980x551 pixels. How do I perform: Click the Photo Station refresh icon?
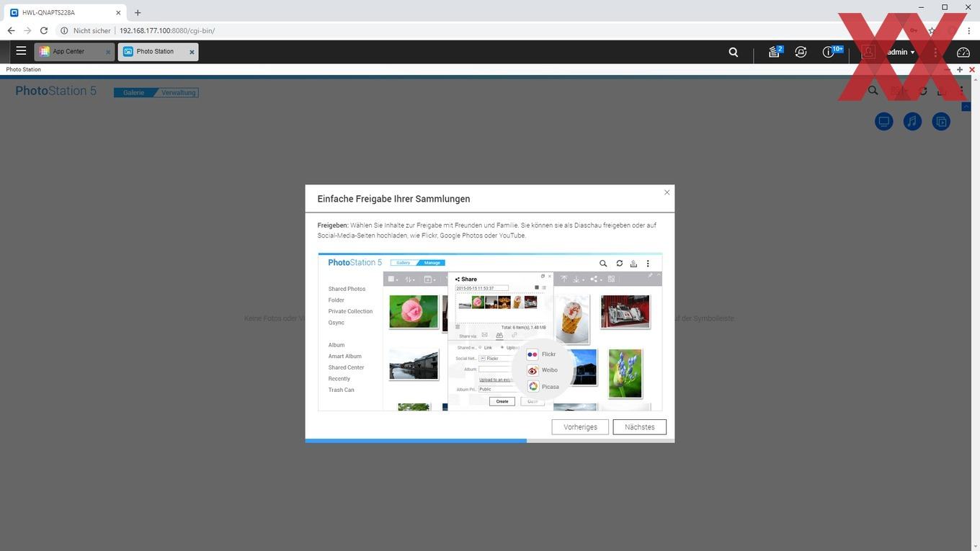(x=923, y=91)
